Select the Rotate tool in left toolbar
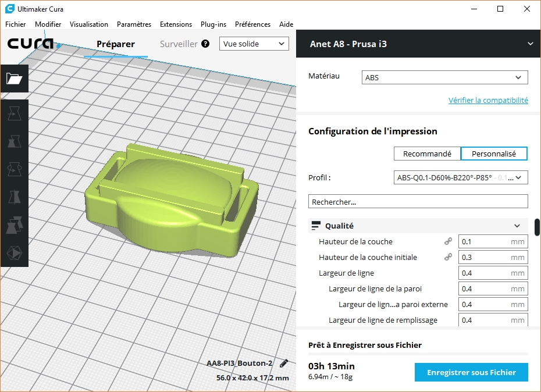 (x=14, y=169)
